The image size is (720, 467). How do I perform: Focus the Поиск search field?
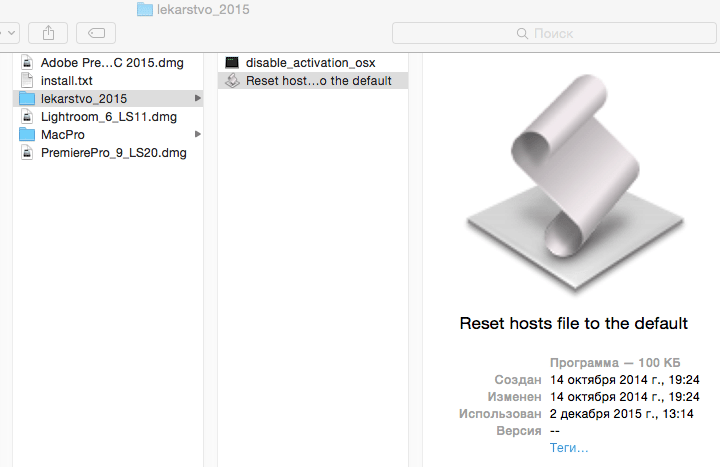(554, 33)
